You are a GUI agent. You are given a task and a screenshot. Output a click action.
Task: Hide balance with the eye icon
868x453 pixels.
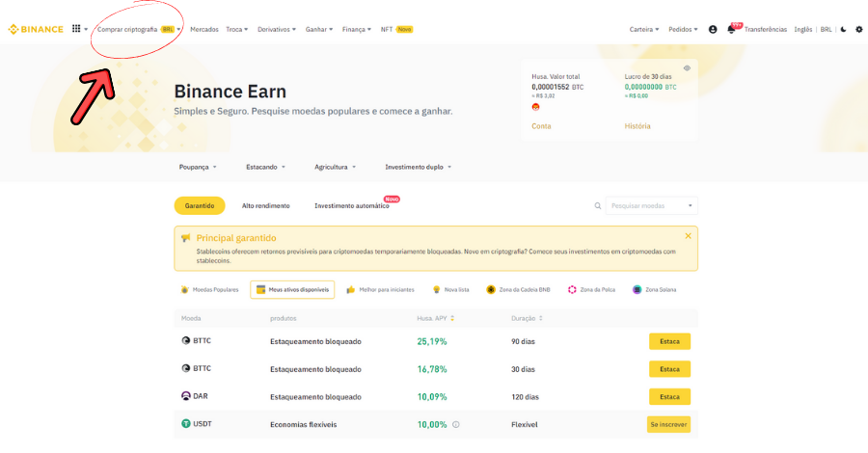[x=687, y=68]
